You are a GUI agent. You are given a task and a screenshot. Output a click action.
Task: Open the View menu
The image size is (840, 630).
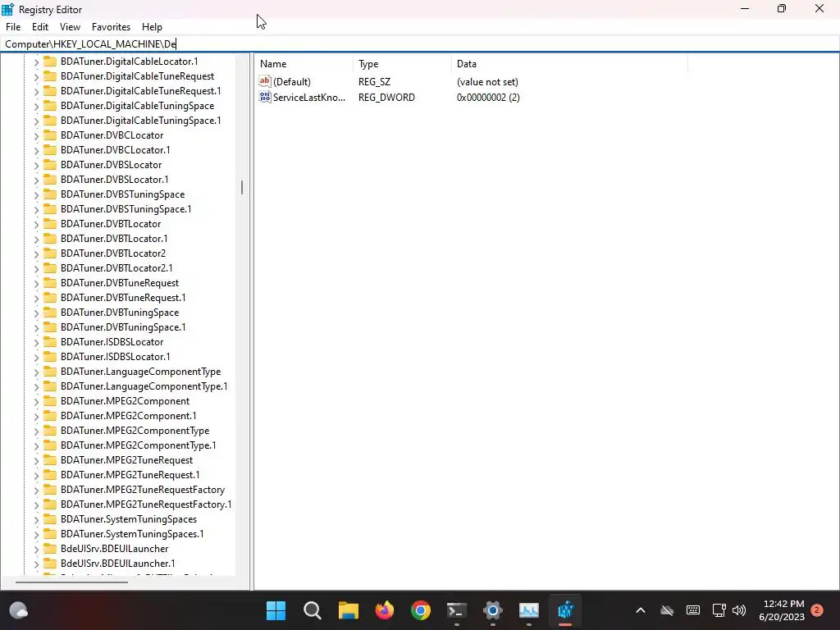(70, 27)
